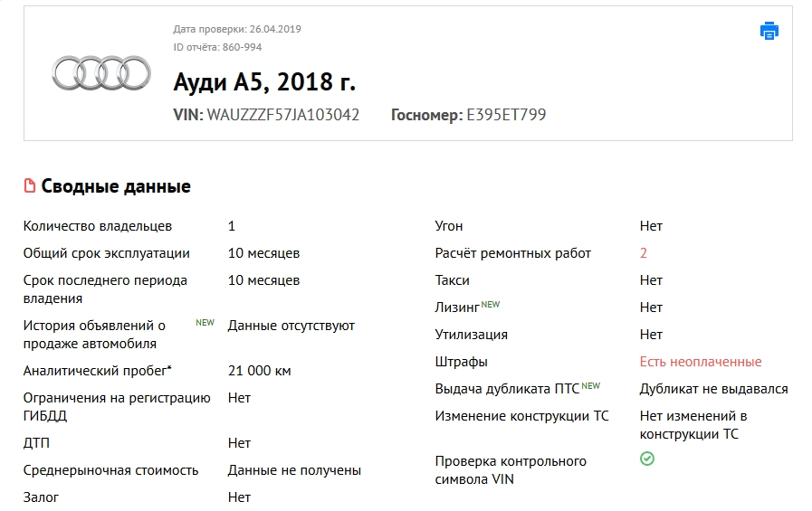Click the NEW badge next to Лизинг
The width and height of the screenshot is (812, 511).
click(491, 304)
